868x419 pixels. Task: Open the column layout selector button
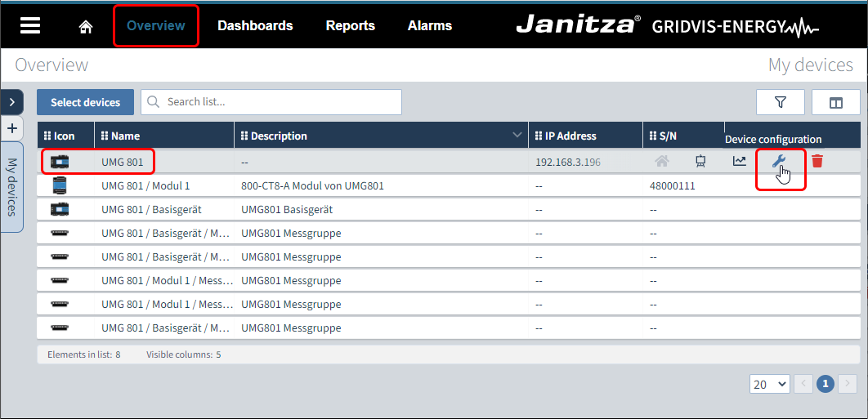(x=835, y=102)
